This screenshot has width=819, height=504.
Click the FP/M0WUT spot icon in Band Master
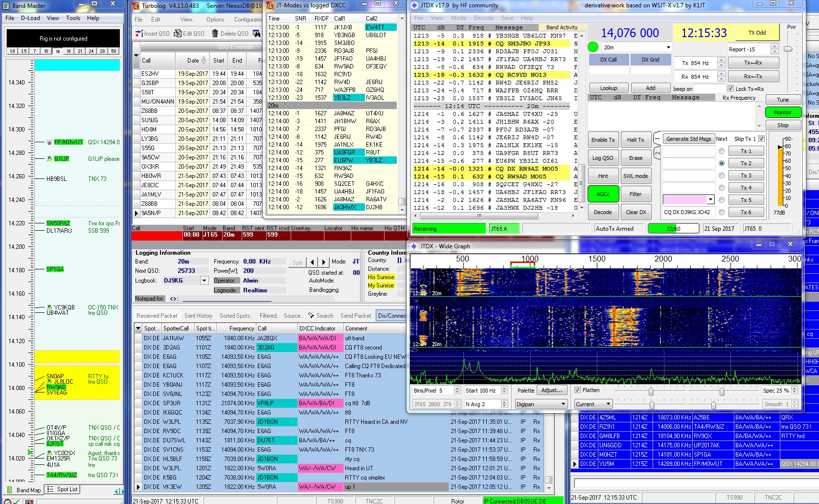point(49,142)
